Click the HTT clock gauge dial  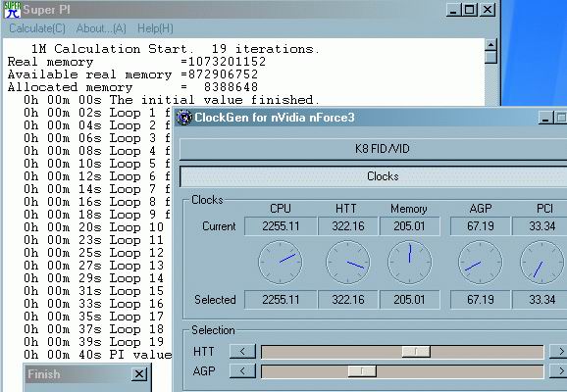coord(348,263)
